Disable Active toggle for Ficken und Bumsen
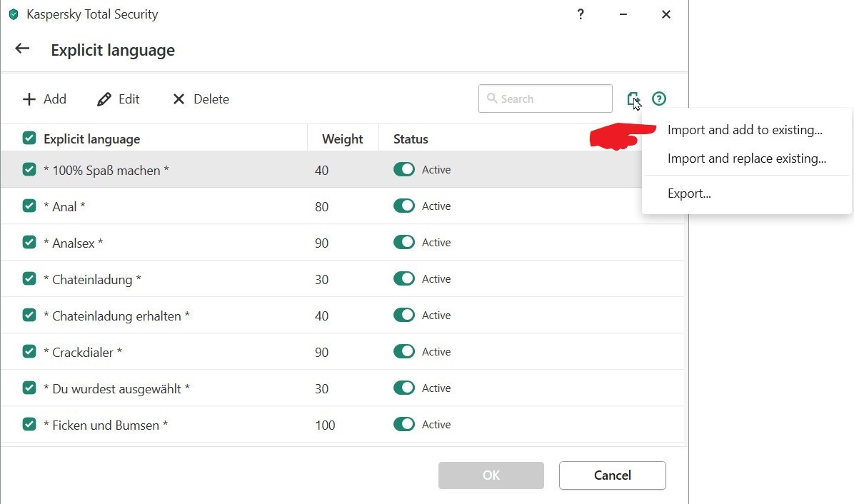This screenshot has height=504, width=854. pos(404,425)
